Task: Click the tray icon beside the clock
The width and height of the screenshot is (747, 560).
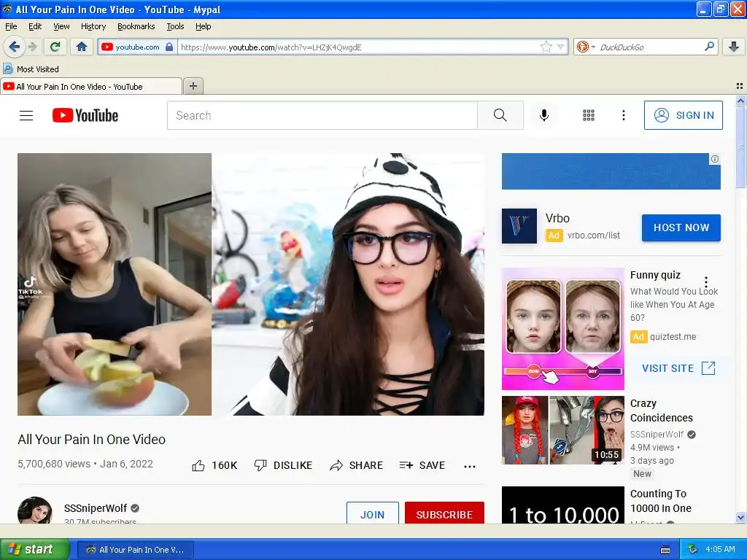Action: pos(692,550)
